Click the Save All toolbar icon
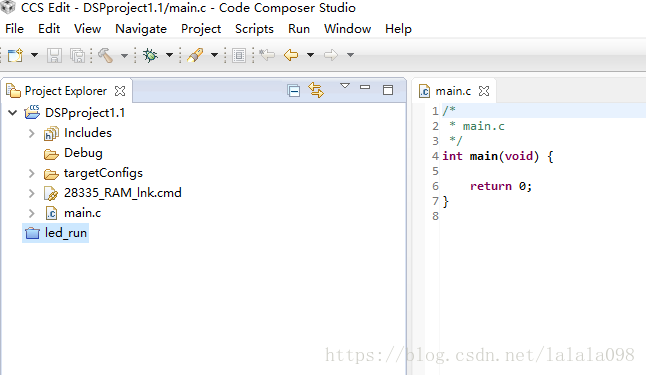646x375 pixels. (77, 55)
